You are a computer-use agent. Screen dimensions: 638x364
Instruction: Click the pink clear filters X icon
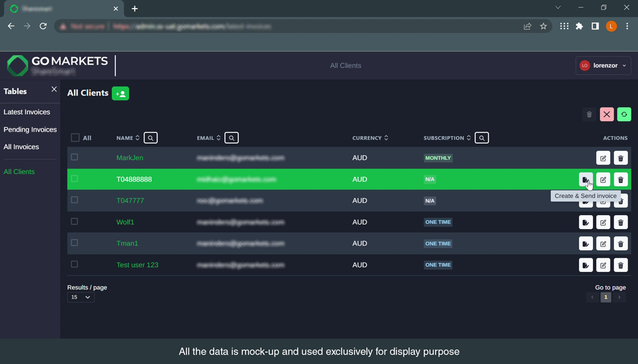pos(606,114)
